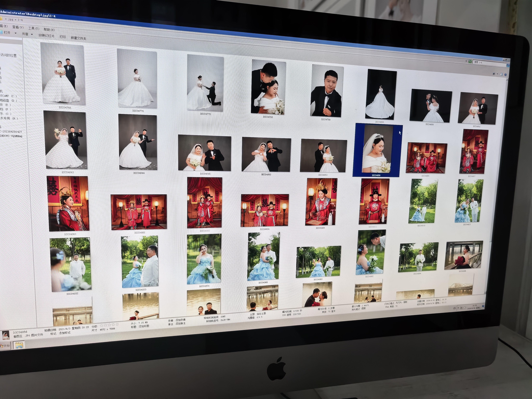532x399 pixels.
Task: Click the DSC04856 preview icon in details pane
Action: point(6,335)
